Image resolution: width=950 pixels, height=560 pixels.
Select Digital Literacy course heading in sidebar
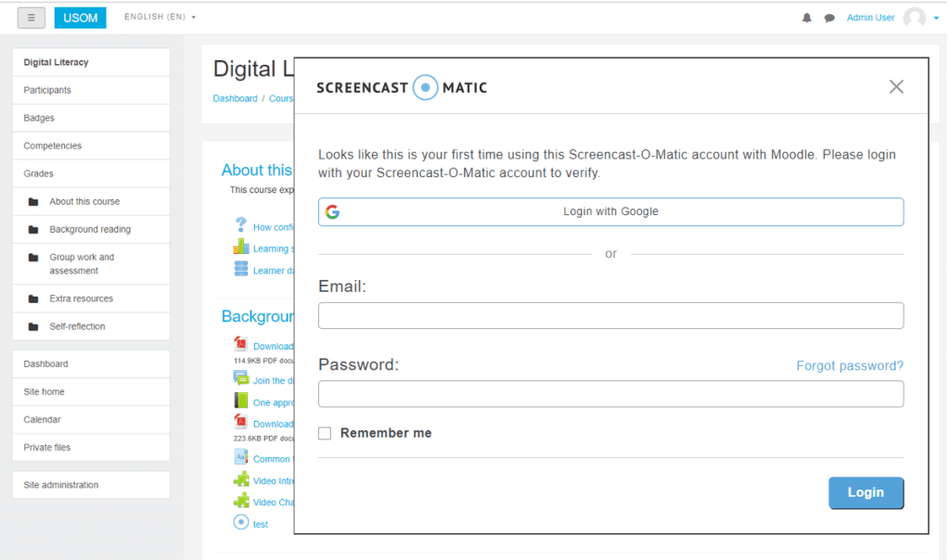pyautogui.click(x=91, y=62)
